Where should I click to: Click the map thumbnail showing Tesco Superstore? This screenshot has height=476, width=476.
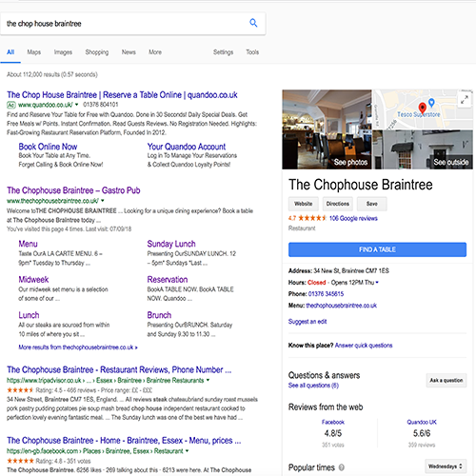(423, 109)
